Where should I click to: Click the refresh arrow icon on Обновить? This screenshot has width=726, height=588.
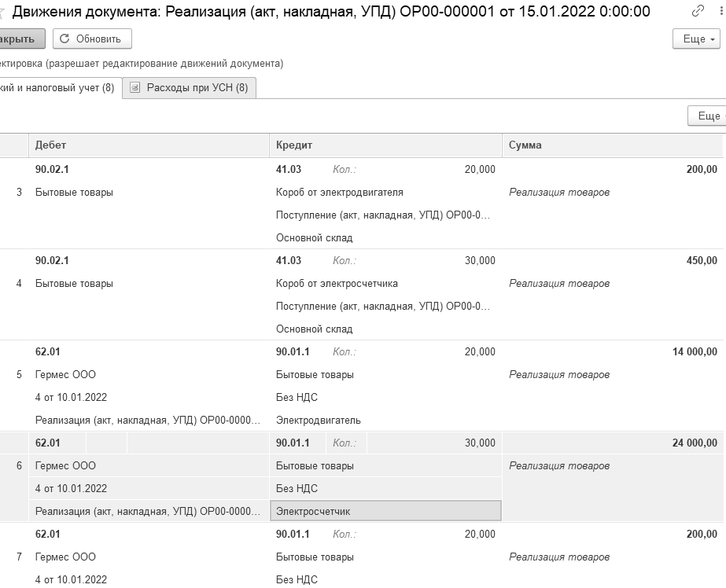(x=64, y=39)
